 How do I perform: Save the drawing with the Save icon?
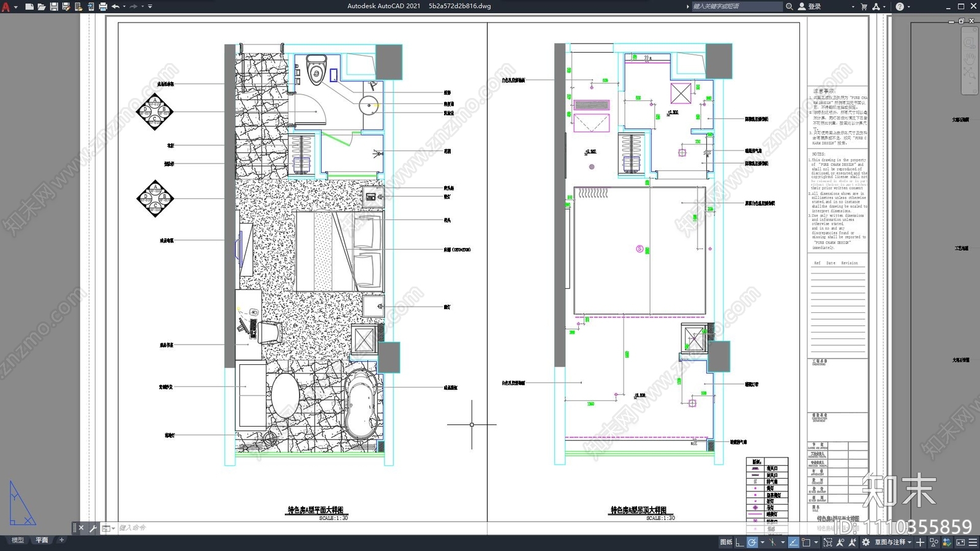point(54,6)
